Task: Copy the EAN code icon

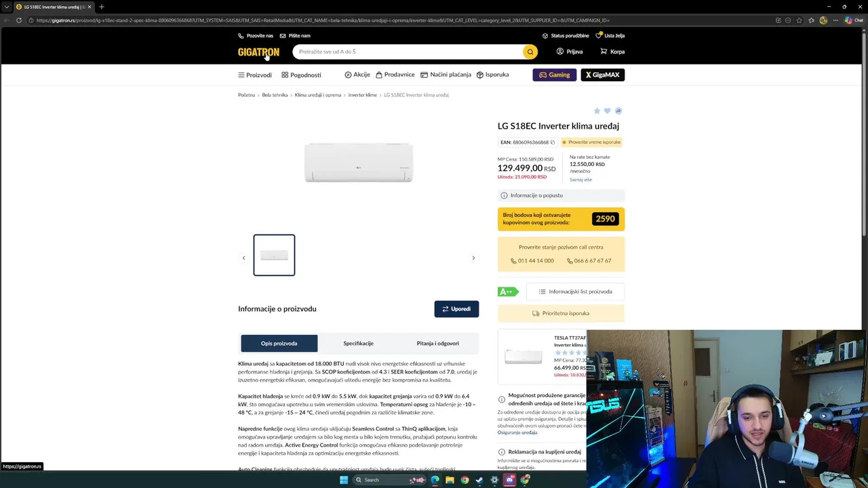Action: pyautogui.click(x=553, y=142)
